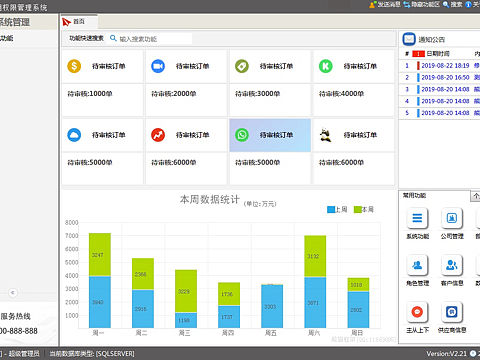The image size is (480, 360).
Task: Open 系统功能 shortcut icon
Action: 417,218
